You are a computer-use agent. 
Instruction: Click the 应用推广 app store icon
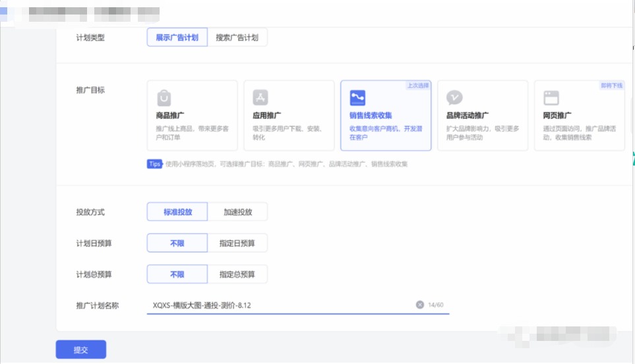click(260, 98)
